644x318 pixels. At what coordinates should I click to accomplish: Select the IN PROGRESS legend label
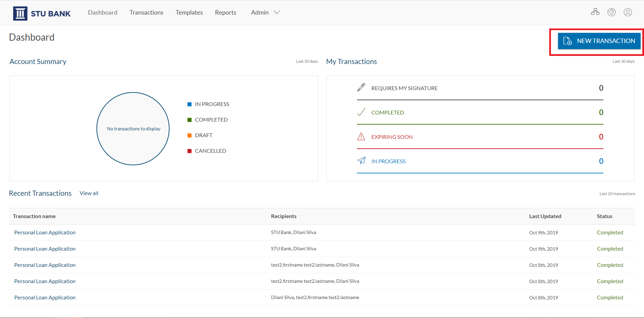[x=212, y=104]
